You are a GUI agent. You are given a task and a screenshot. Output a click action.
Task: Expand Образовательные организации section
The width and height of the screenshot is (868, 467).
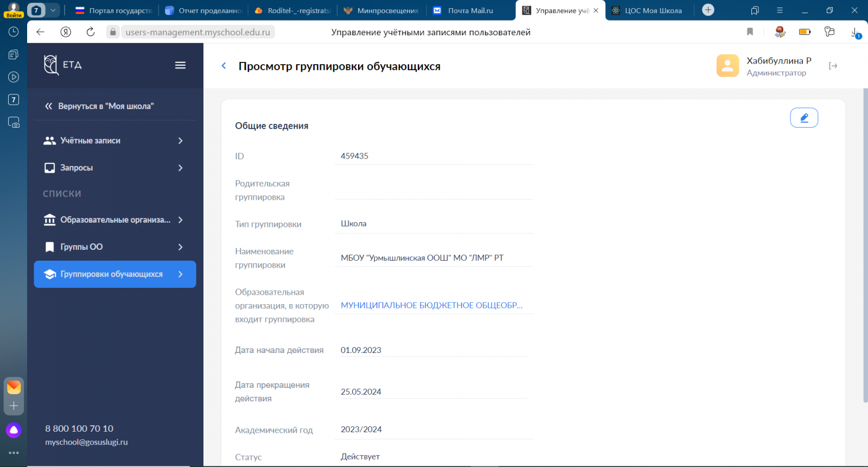114,220
